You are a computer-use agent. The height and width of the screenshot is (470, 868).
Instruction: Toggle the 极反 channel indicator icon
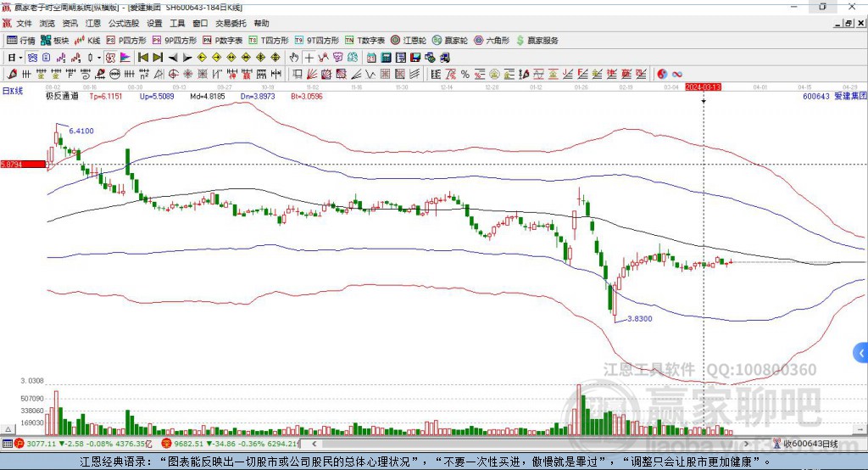click(111, 58)
